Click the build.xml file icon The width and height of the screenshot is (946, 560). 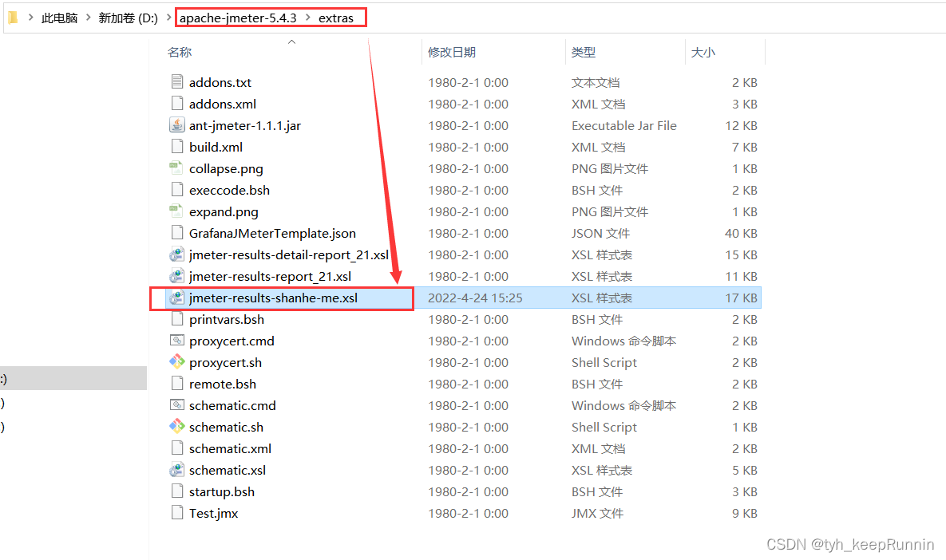tap(176, 147)
